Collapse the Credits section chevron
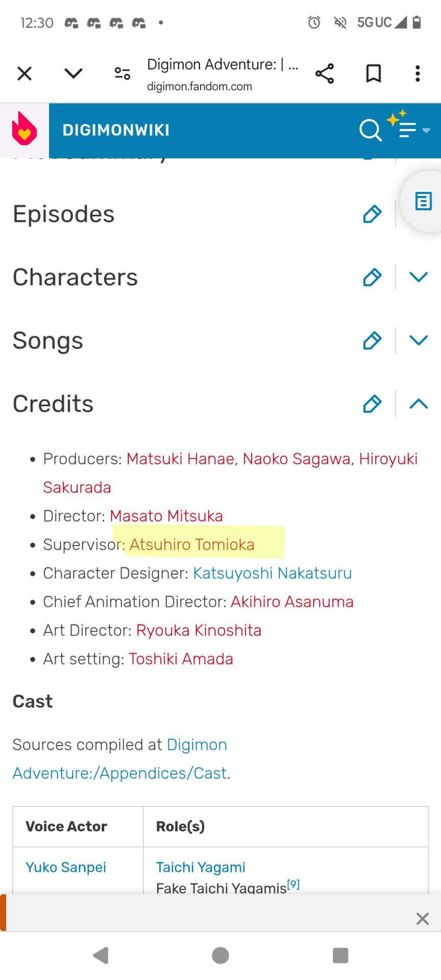The height and width of the screenshot is (980, 441). pos(419,404)
